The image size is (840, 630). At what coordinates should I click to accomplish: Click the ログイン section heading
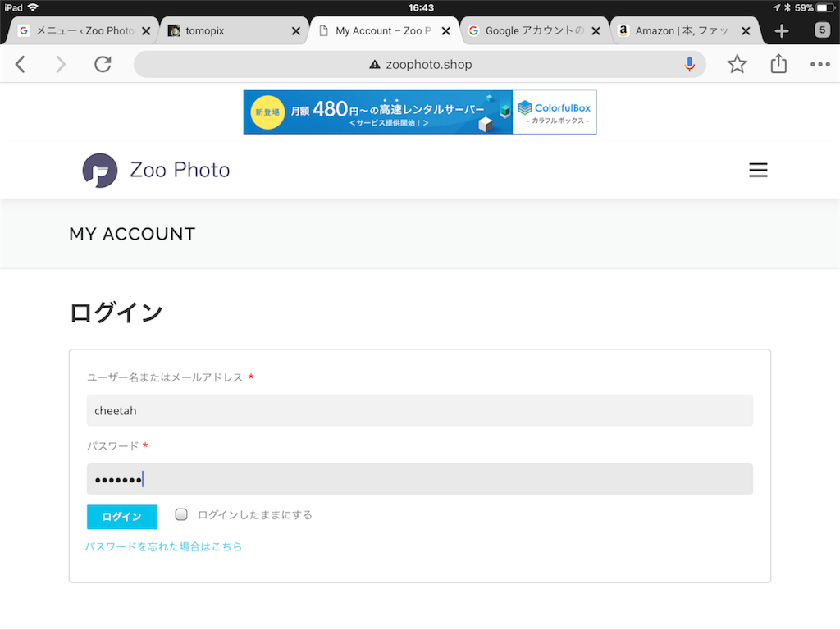[x=116, y=313]
